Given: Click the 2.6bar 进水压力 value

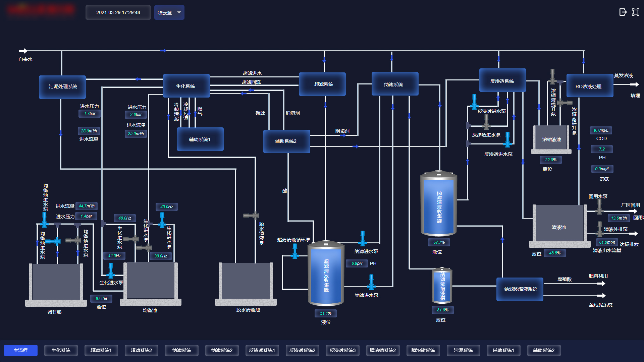Looking at the screenshot, I should pos(136,115).
